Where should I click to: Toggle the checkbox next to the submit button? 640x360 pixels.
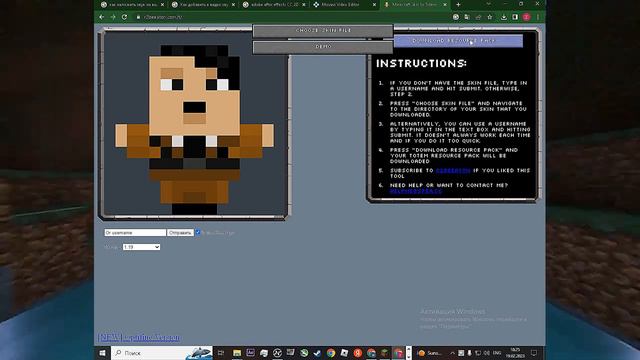[198, 232]
